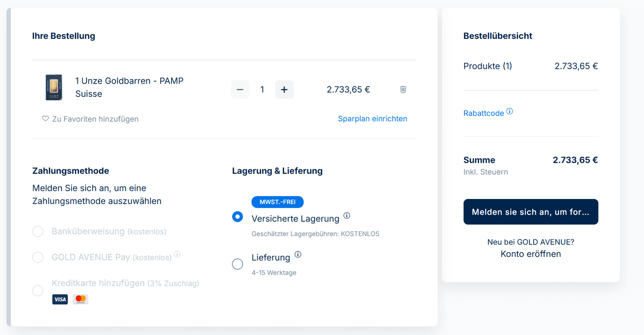This screenshot has height=335, width=644.
Task: Increase quantity with the plus button
Action: click(284, 90)
